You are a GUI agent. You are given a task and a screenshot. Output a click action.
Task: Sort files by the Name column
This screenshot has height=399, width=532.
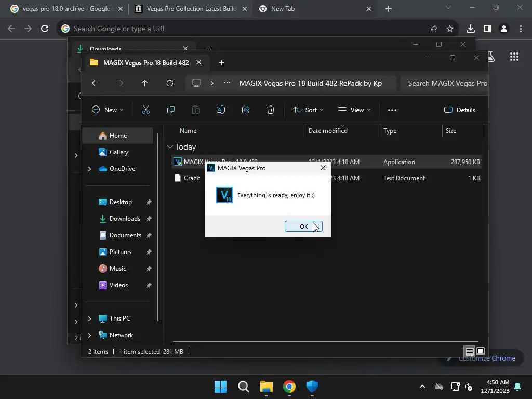pyautogui.click(x=188, y=130)
